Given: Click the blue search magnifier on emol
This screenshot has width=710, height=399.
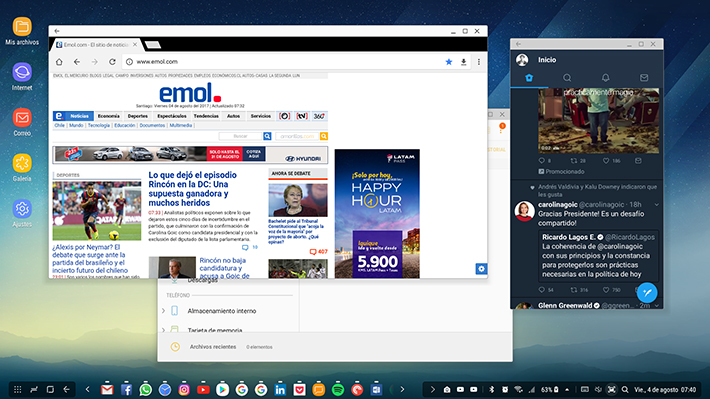Looking at the screenshot, I should [x=267, y=136].
